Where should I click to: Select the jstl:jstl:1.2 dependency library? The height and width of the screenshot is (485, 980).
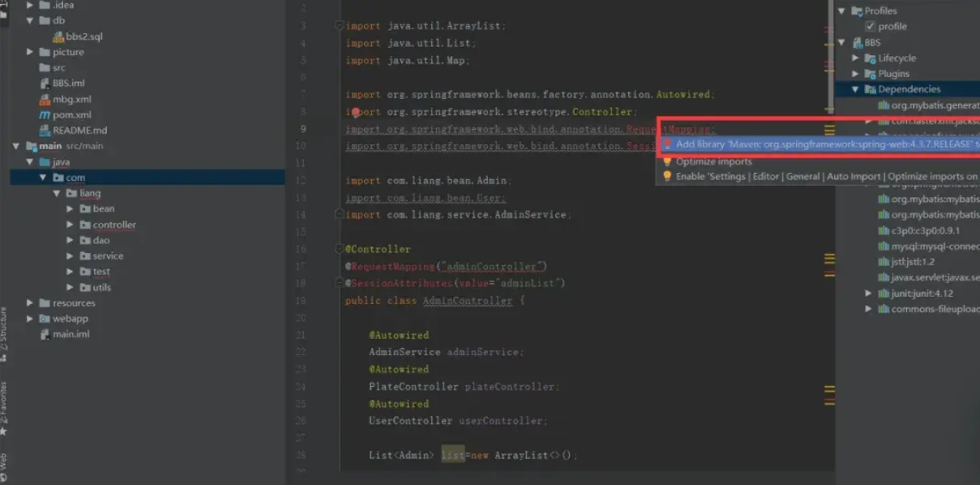[912, 262]
